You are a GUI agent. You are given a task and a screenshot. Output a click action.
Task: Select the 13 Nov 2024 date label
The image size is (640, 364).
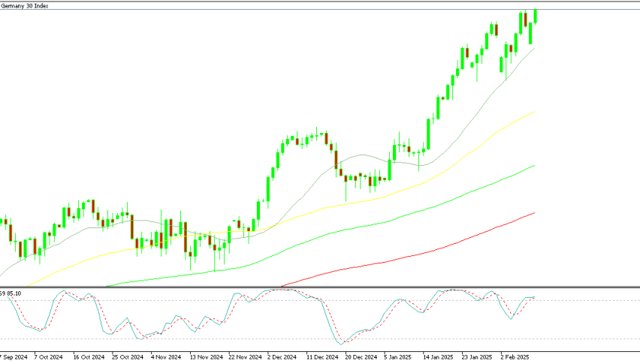[205, 357]
